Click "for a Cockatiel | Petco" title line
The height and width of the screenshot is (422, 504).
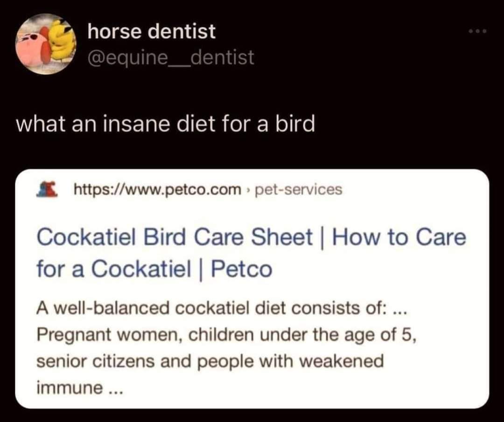[154, 269]
